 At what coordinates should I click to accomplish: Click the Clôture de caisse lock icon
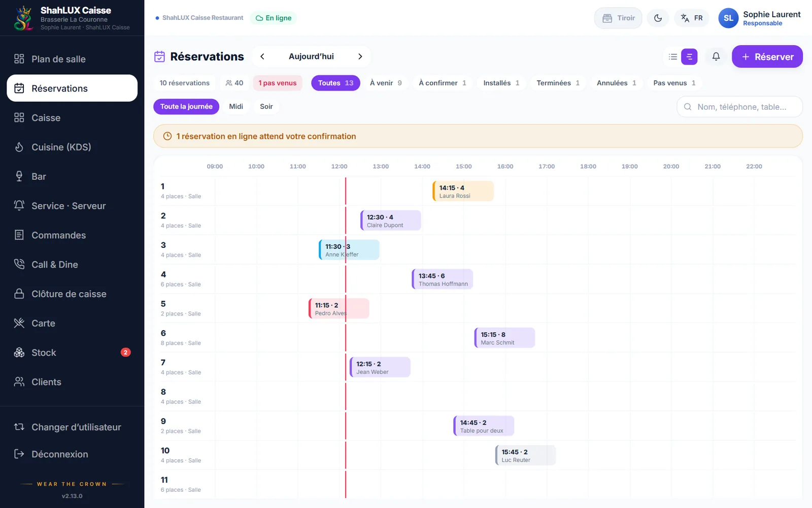pyautogui.click(x=19, y=294)
